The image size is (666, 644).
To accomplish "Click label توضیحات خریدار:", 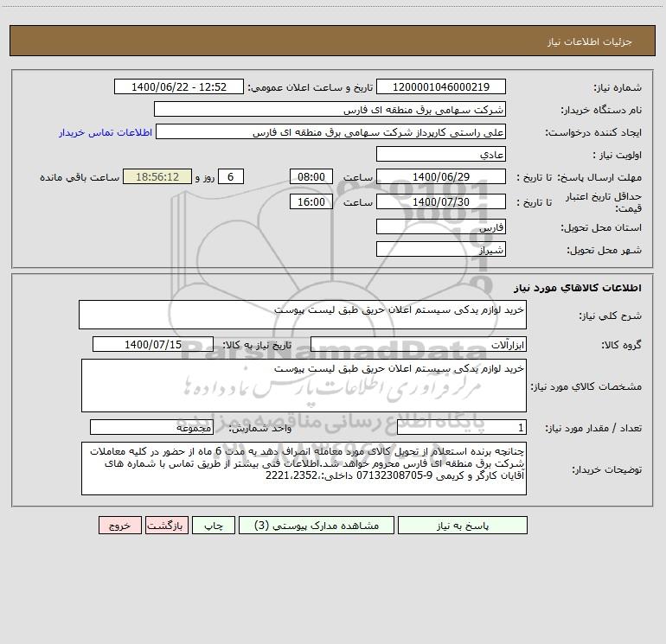I will [606, 469].
